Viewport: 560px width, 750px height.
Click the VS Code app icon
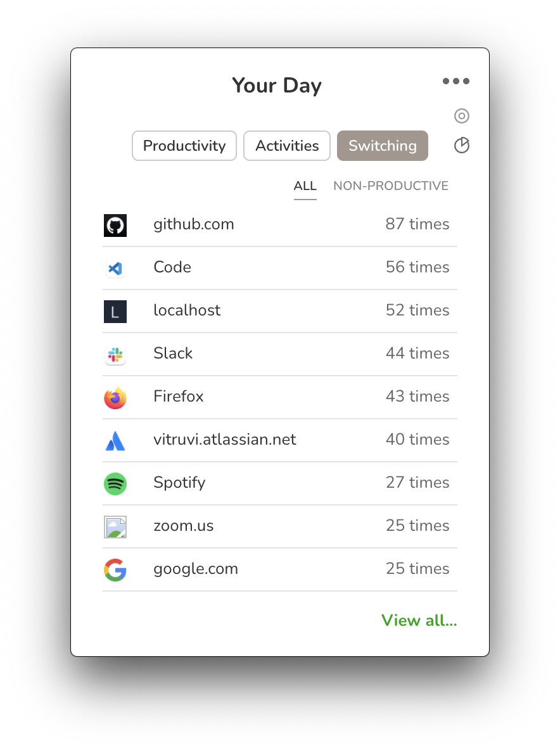[x=115, y=269]
